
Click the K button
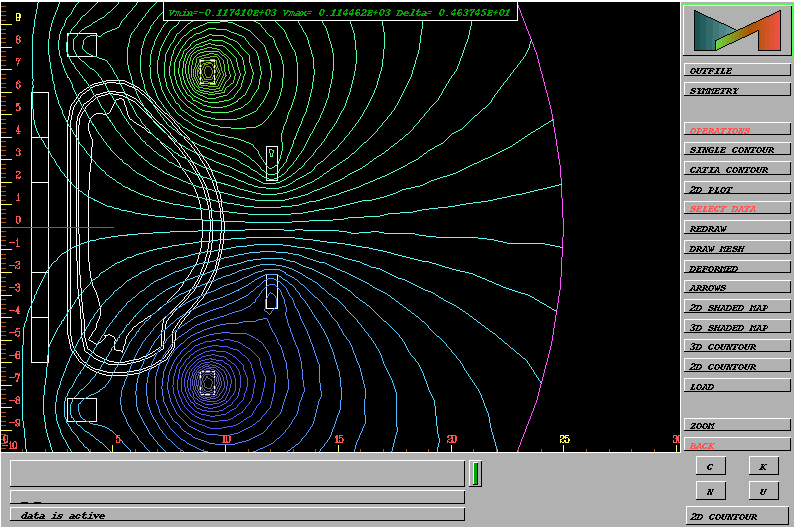pos(764,466)
